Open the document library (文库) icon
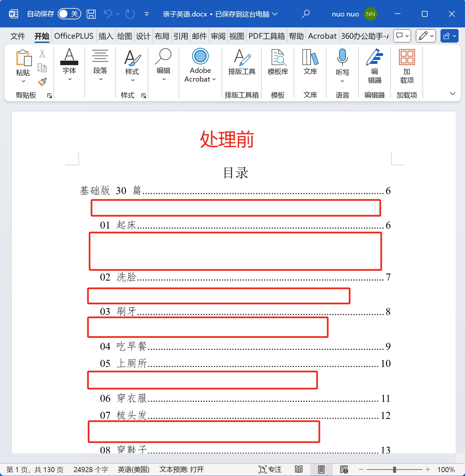This screenshot has height=476, width=465. tap(310, 57)
